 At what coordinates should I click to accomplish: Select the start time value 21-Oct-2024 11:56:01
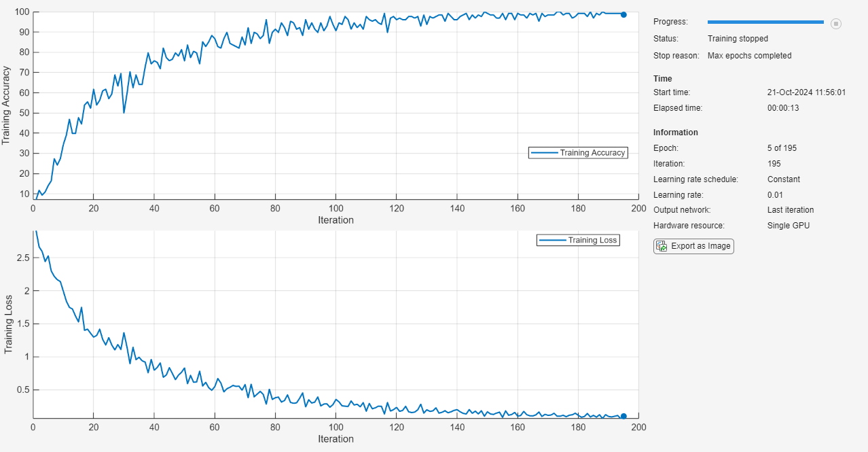(806, 92)
